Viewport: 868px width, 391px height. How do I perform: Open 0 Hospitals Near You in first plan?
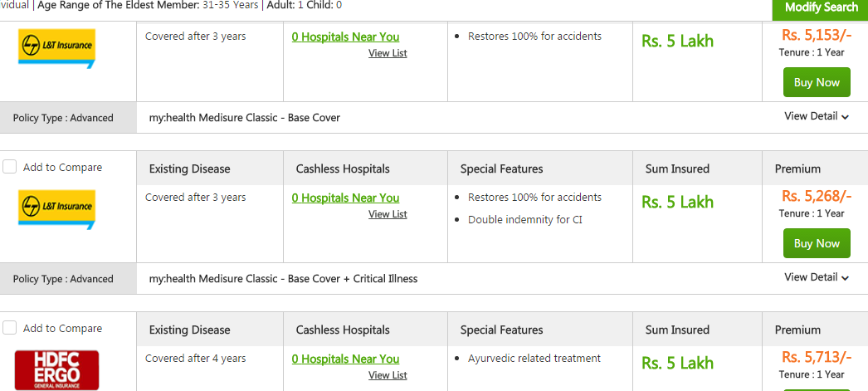pos(345,37)
